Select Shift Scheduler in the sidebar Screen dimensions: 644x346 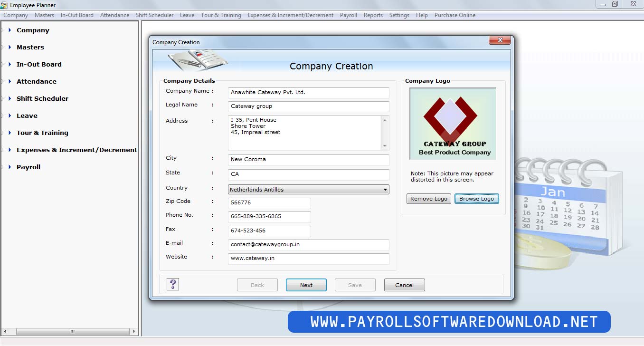tap(42, 98)
